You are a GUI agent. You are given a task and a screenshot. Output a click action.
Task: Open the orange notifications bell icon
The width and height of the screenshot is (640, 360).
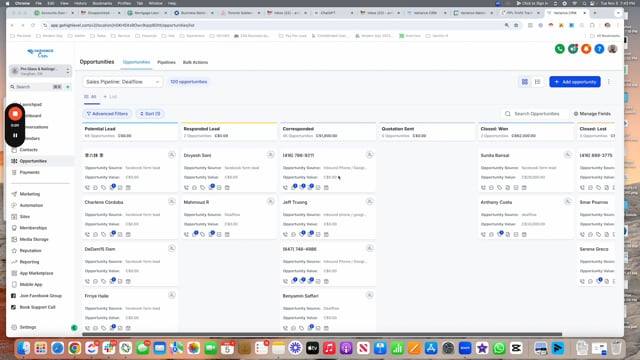[x=586, y=49]
